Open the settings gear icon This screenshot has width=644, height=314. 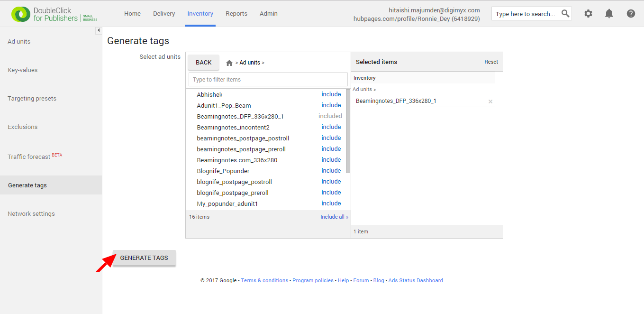(x=588, y=13)
